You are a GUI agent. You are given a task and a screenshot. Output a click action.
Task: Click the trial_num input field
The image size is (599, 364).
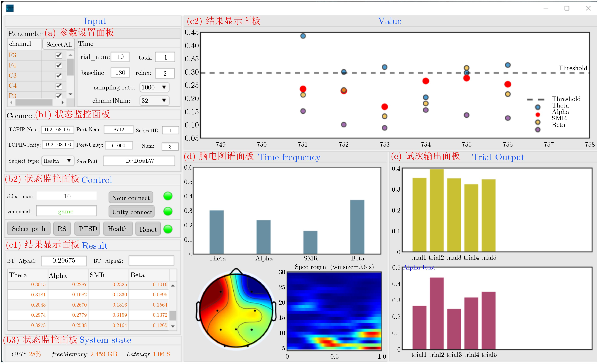(120, 57)
